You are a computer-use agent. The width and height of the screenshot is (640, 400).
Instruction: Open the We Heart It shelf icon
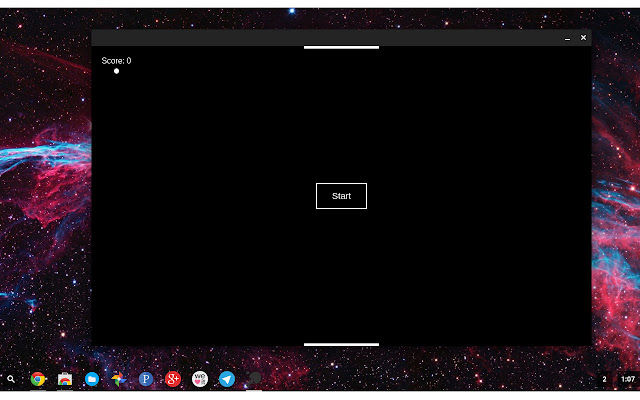click(200, 379)
